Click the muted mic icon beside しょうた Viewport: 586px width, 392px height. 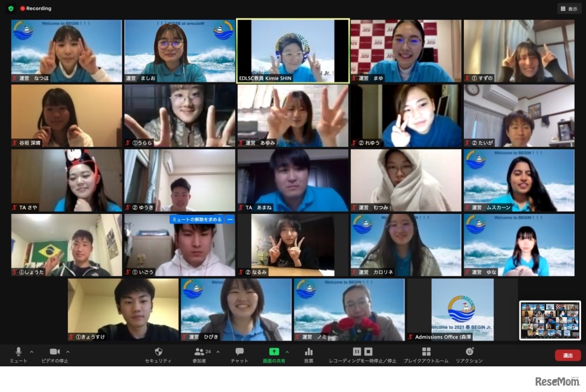(15, 272)
